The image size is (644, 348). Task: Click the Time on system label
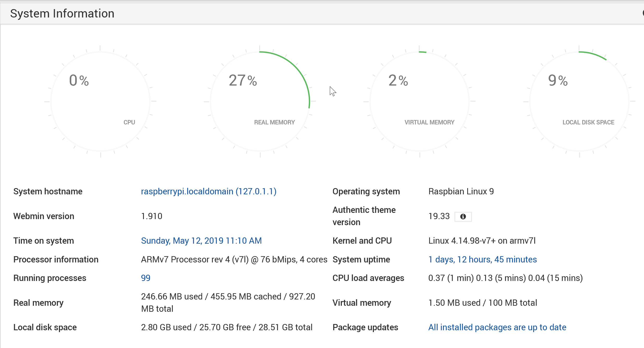tap(44, 241)
